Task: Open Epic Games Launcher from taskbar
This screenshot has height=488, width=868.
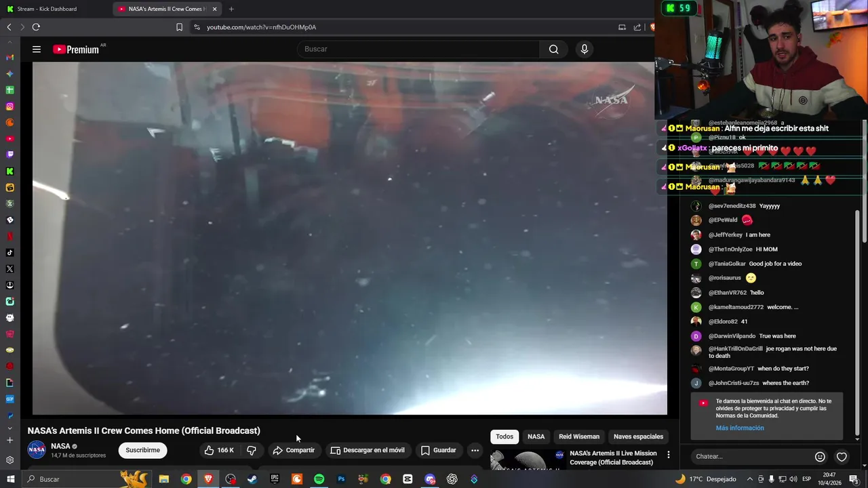Action: (275, 479)
